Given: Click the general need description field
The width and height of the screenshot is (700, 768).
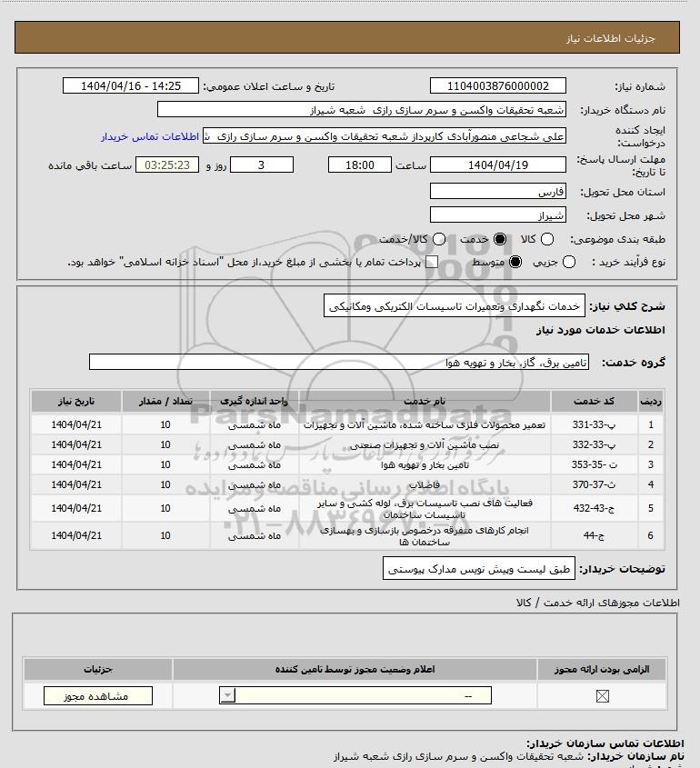Looking at the screenshot, I should pos(455,306).
